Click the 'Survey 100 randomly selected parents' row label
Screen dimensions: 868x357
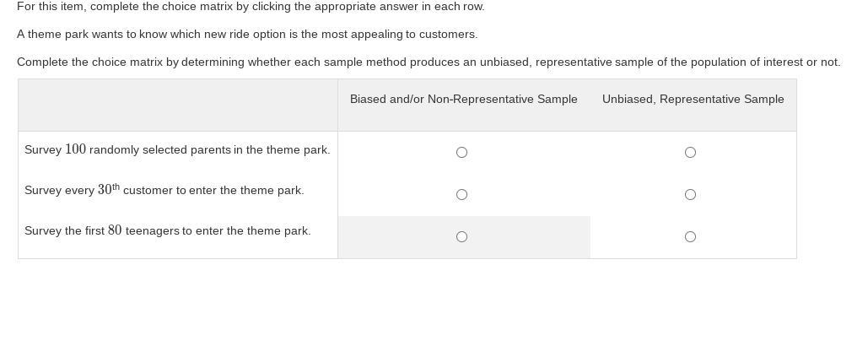177,150
